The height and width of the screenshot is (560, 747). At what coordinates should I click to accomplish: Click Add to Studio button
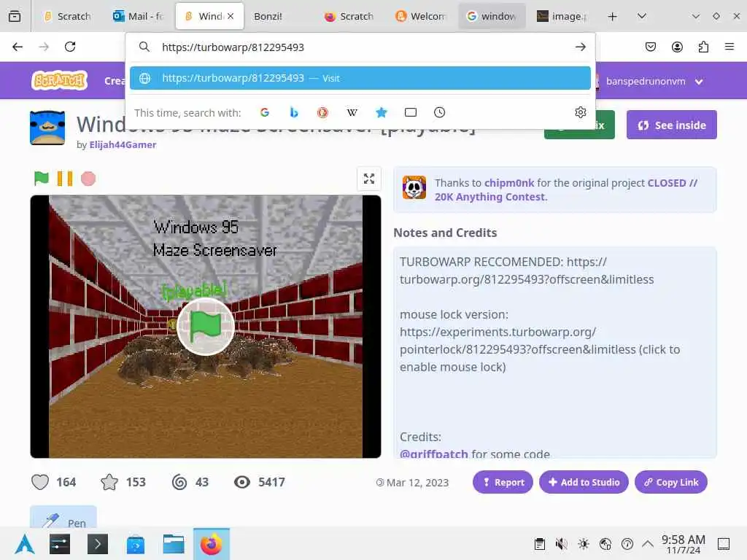click(x=584, y=482)
